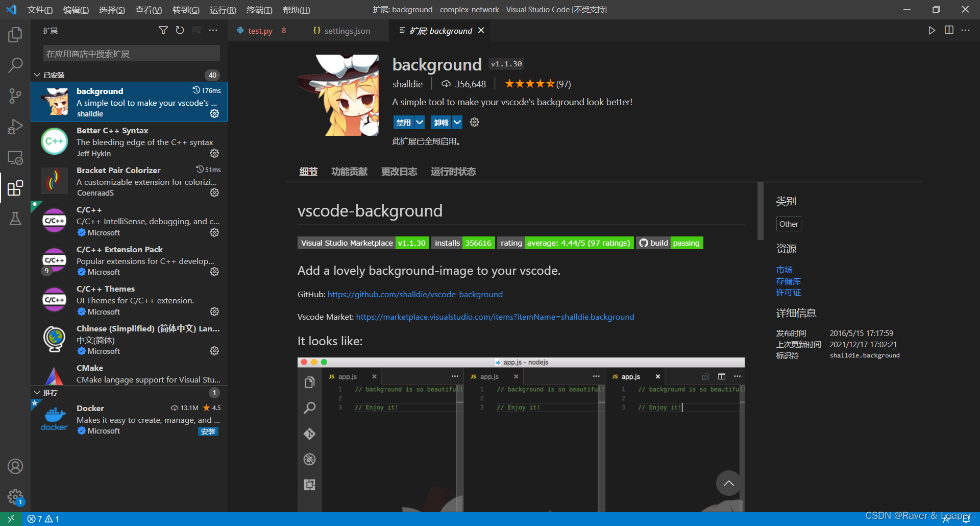Open the Source Control view
This screenshot has width=980, height=526.
click(x=15, y=95)
